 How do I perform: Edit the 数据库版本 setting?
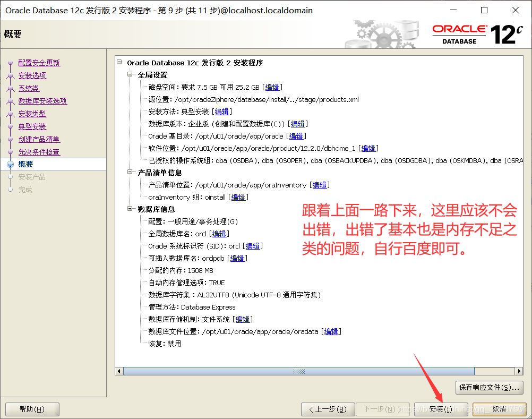pos(297,124)
